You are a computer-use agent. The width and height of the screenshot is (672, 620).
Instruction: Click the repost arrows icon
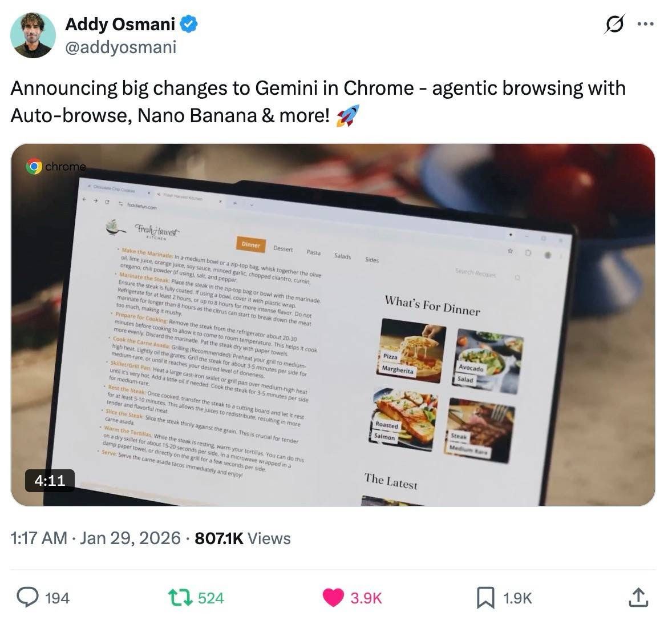pos(181,598)
